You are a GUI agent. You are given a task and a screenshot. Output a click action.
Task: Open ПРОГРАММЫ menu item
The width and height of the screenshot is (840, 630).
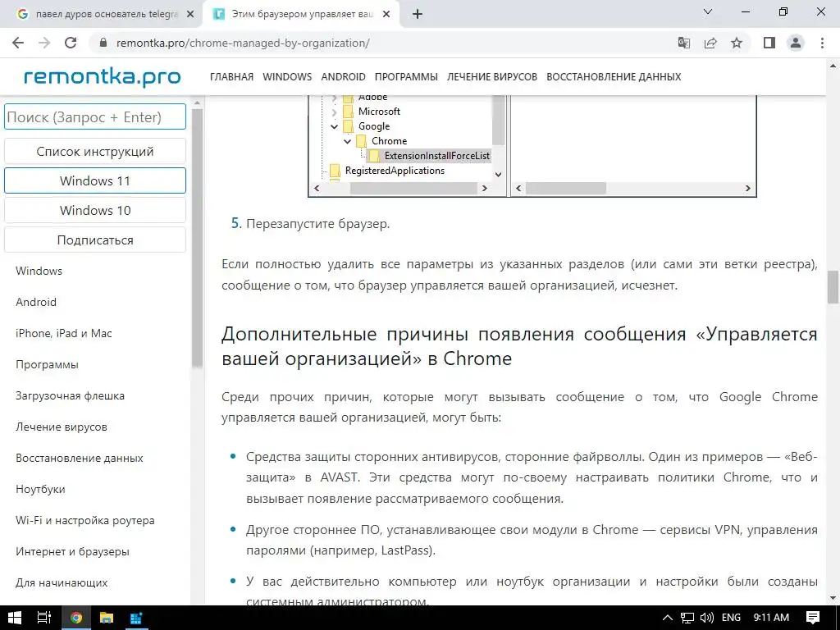[x=406, y=76]
